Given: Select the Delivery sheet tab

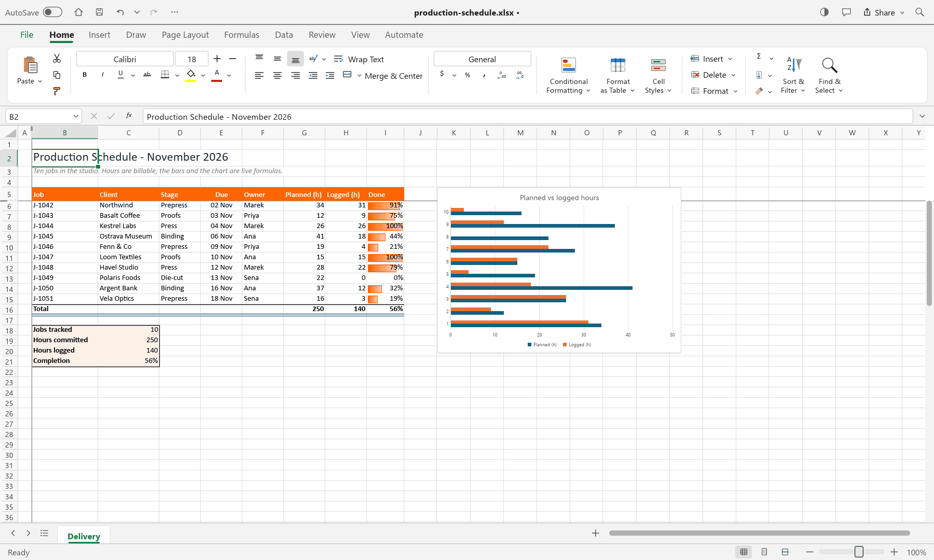Looking at the screenshot, I should click(84, 536).
